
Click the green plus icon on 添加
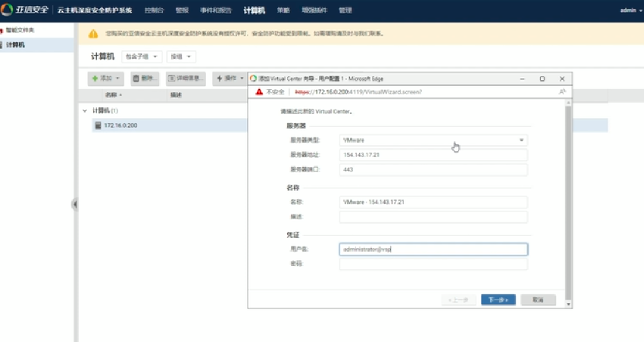point(95,78)
